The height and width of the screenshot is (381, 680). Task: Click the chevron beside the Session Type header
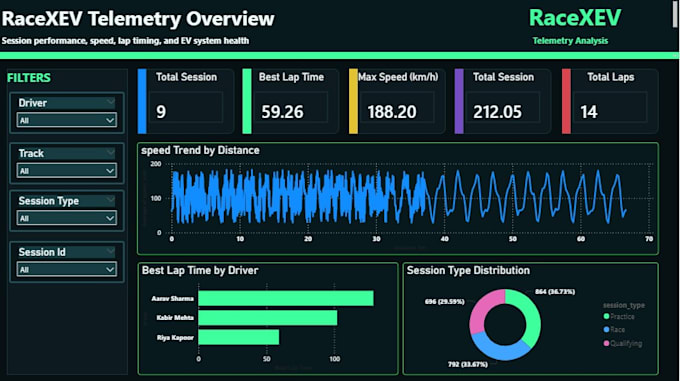pyautogui.click(x=111, y=200)
